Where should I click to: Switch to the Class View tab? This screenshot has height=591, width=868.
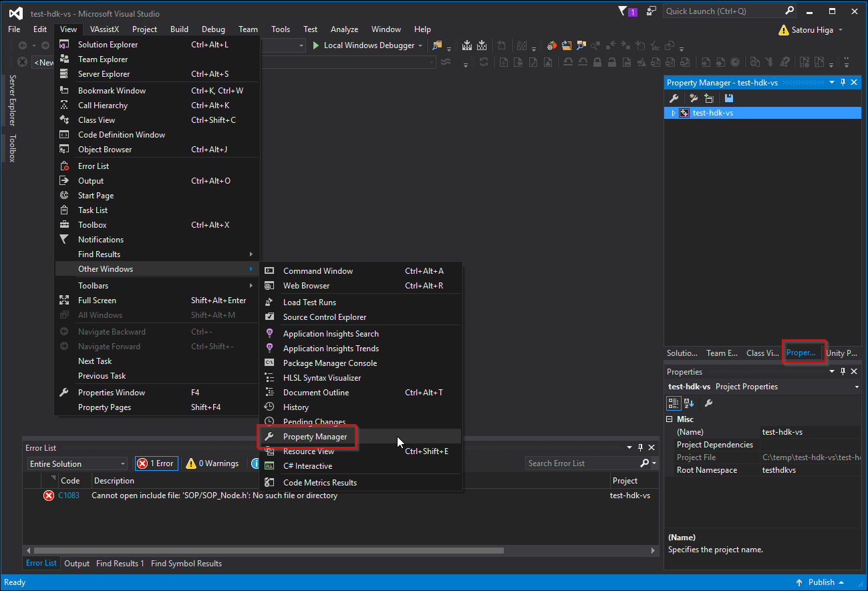pos(762,353)
